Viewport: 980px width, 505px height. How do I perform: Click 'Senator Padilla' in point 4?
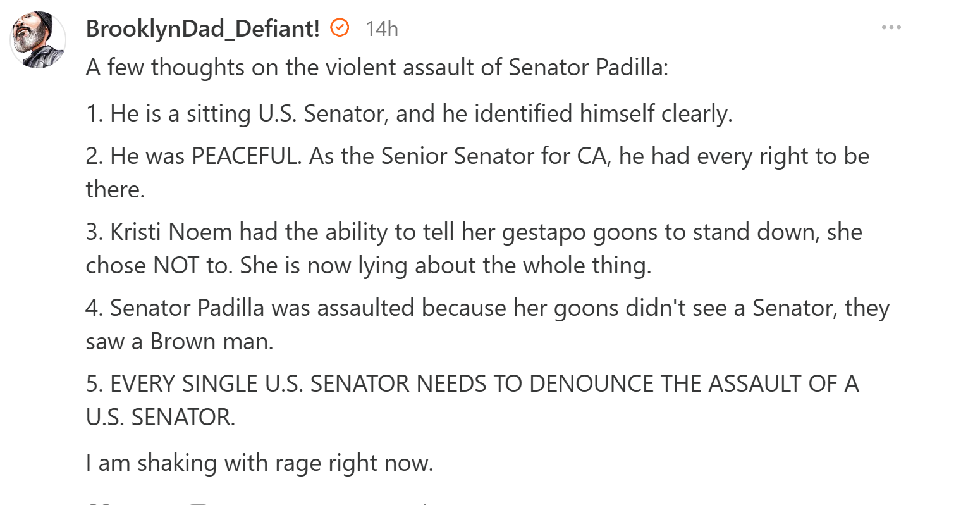(x=187, y=308)
